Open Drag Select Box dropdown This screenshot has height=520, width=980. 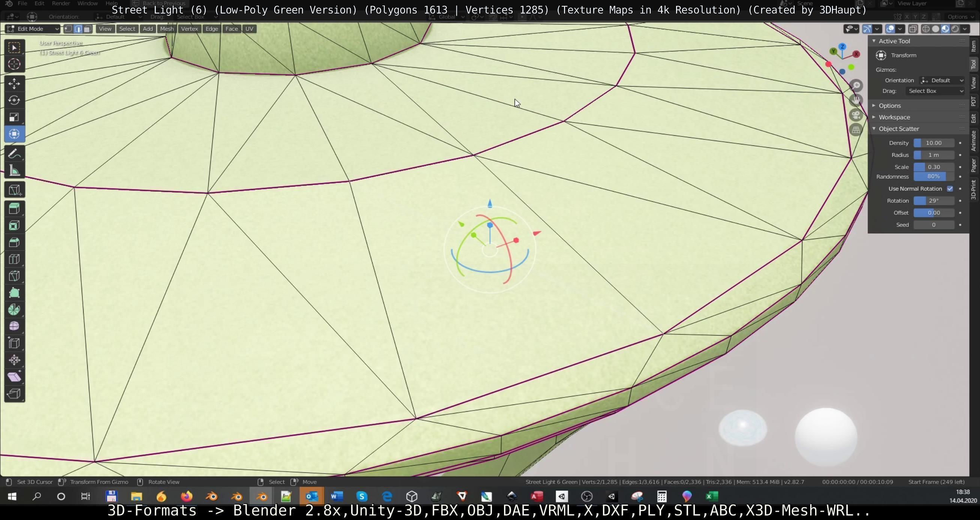click(x=935, y=91)
